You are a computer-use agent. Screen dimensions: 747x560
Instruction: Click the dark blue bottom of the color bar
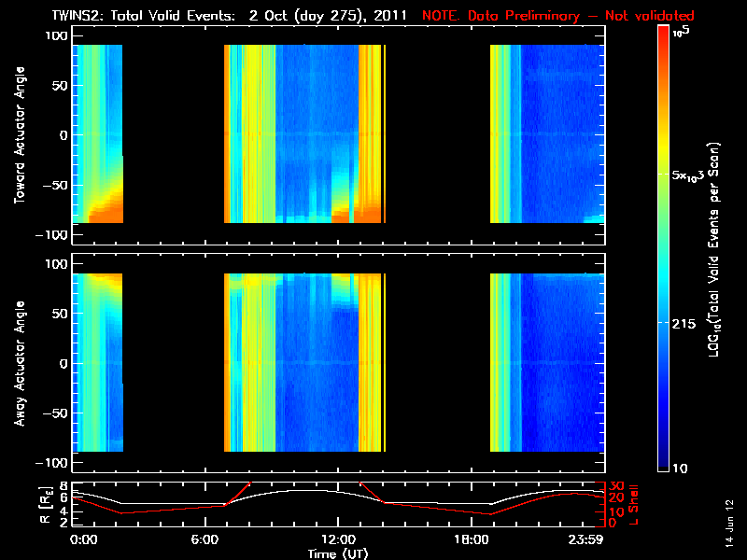(x=663, y=462)
